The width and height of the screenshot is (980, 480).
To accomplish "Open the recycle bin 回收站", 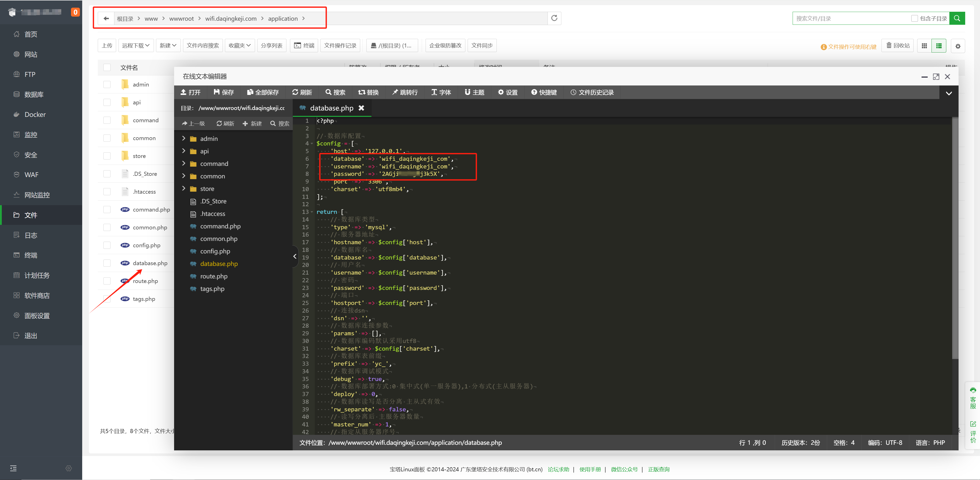I will (x=898, y=46).
